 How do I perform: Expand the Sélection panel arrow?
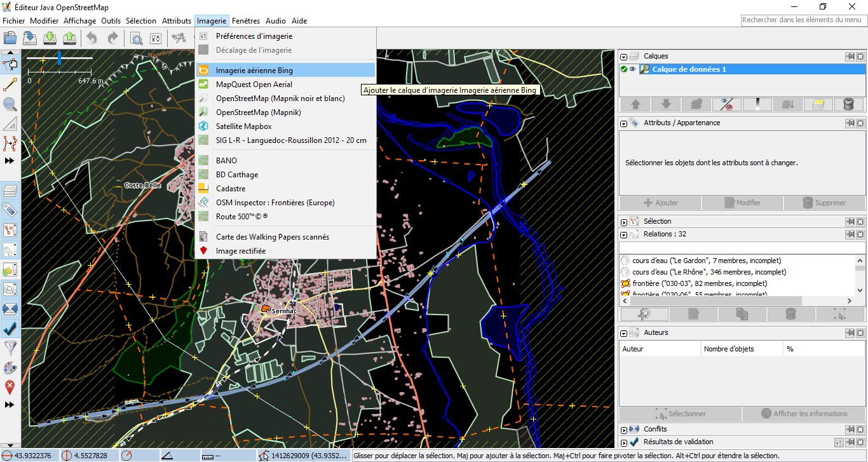point(624,222)
